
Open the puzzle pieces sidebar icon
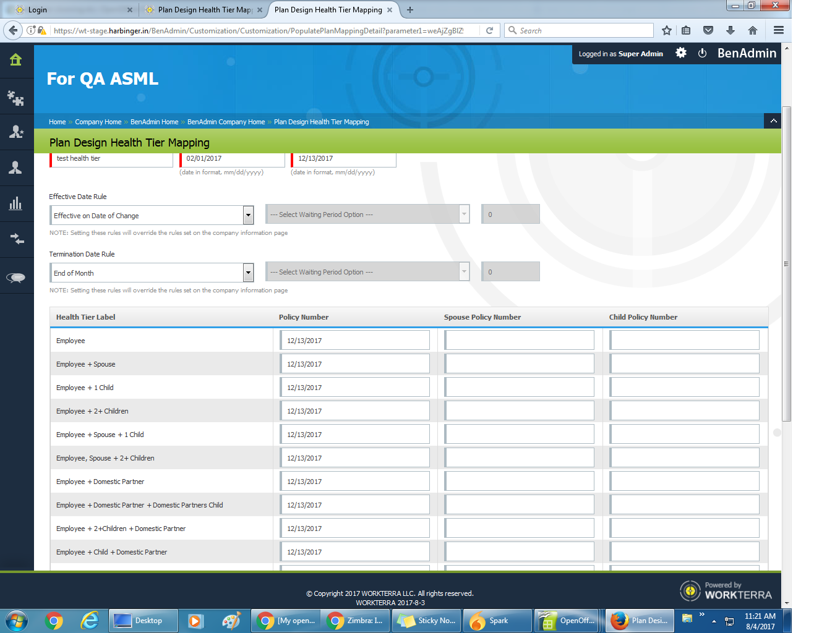tap(15, 98)
